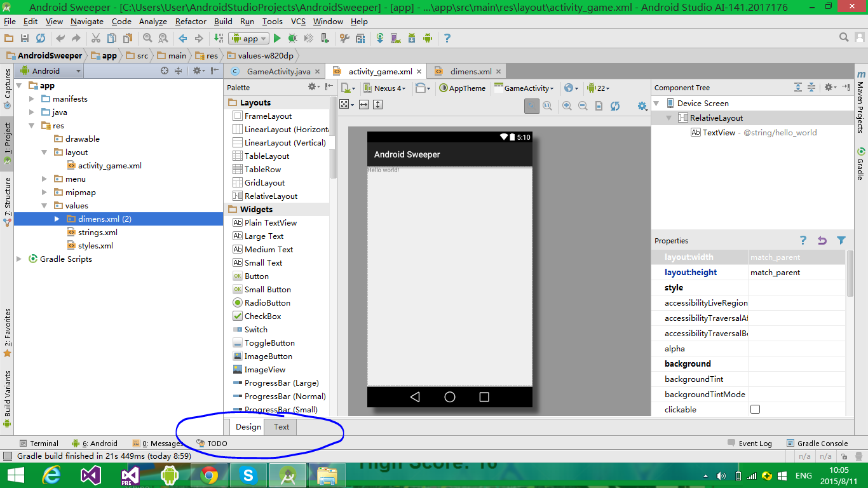Click the zoom to actual size icon
This screenshot has width=868, height=488.
547,106
